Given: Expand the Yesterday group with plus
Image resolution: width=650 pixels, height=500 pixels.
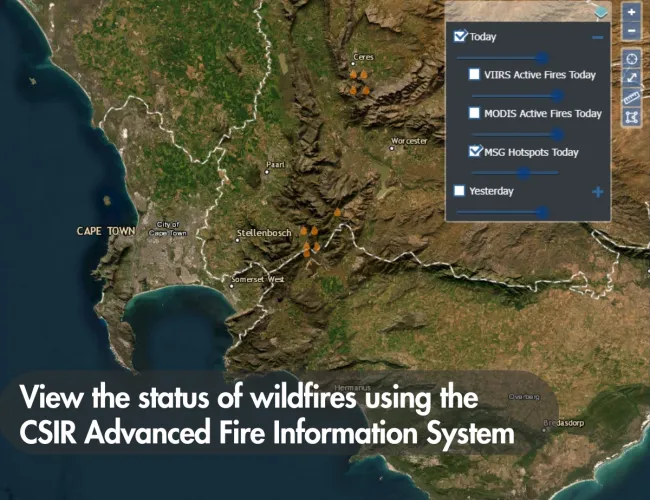Looking at the screenshot, I should click(x=597, y=192).
